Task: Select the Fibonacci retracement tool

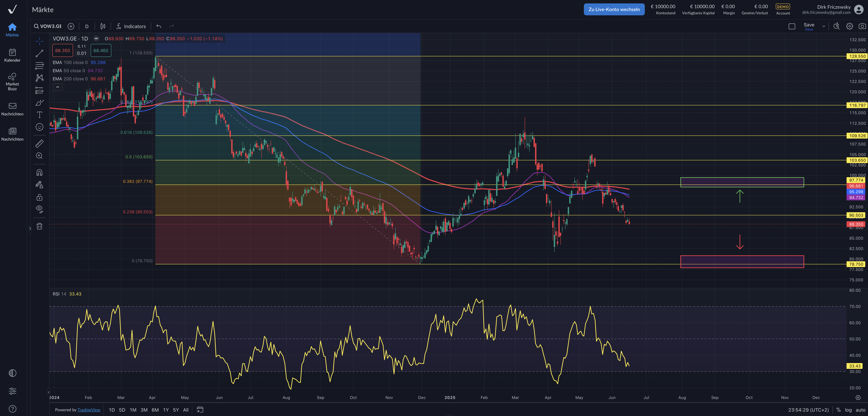Action: (39, 65)
